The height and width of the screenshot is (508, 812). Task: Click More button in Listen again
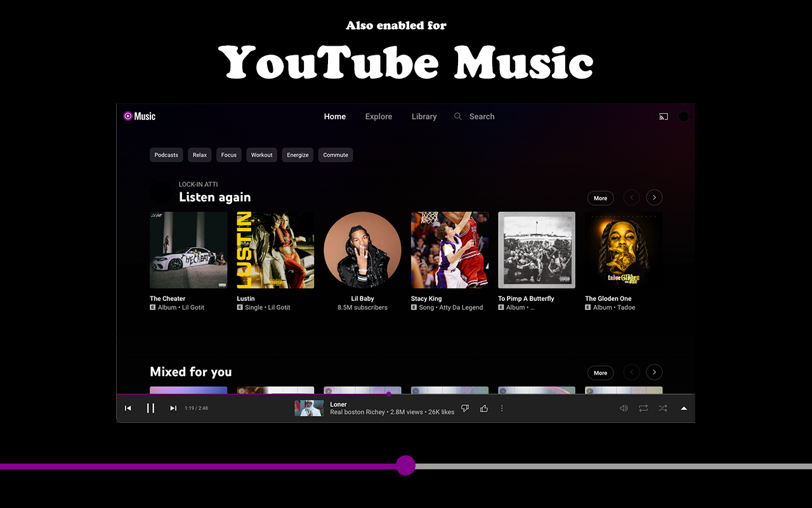point(601,198)
